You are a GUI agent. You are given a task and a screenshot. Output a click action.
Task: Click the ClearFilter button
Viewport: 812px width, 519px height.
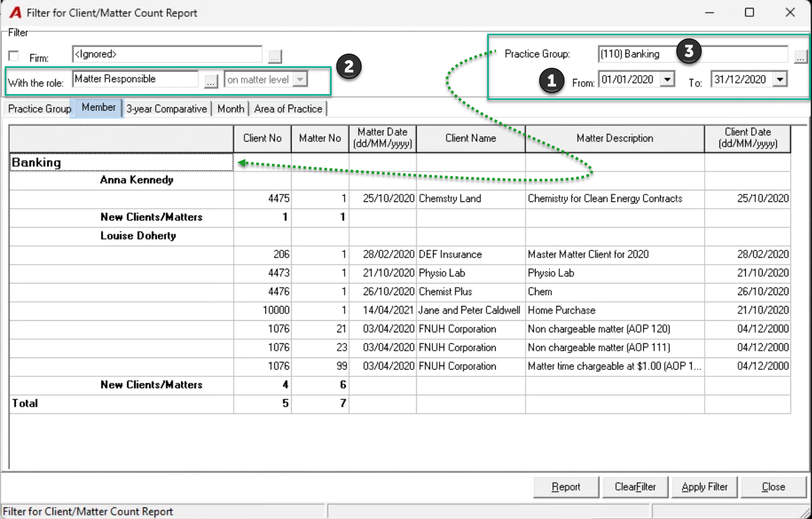[635, 487]
